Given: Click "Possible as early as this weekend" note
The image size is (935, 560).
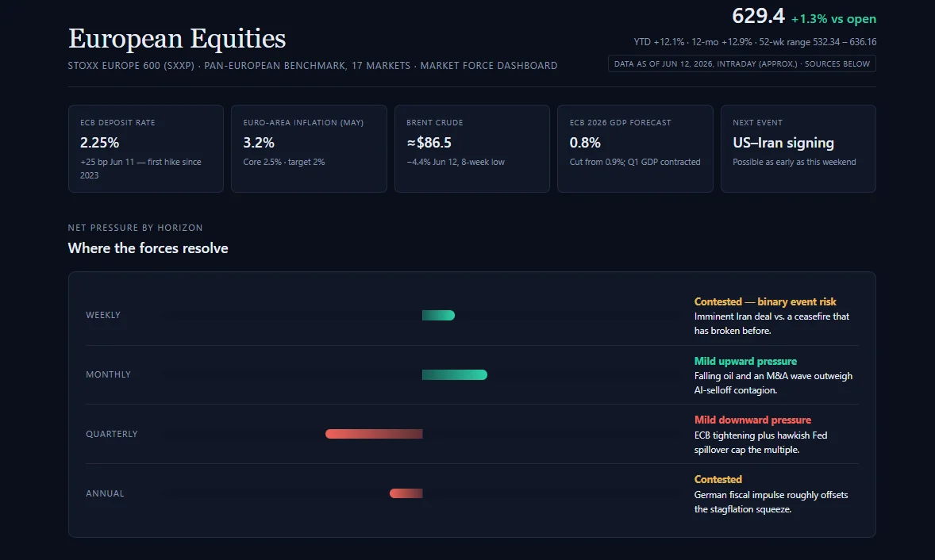Looking at the screenshot, I should pos(795,162).
